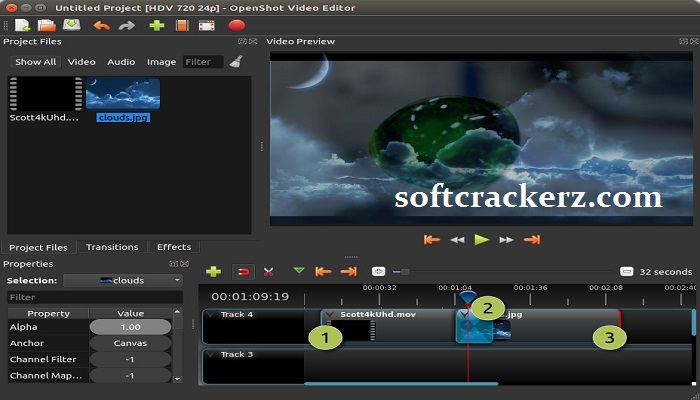Click the Alpha value 1.00
Image resolution: width=700 pixels, height=400 pixels.
coord(130,327)
